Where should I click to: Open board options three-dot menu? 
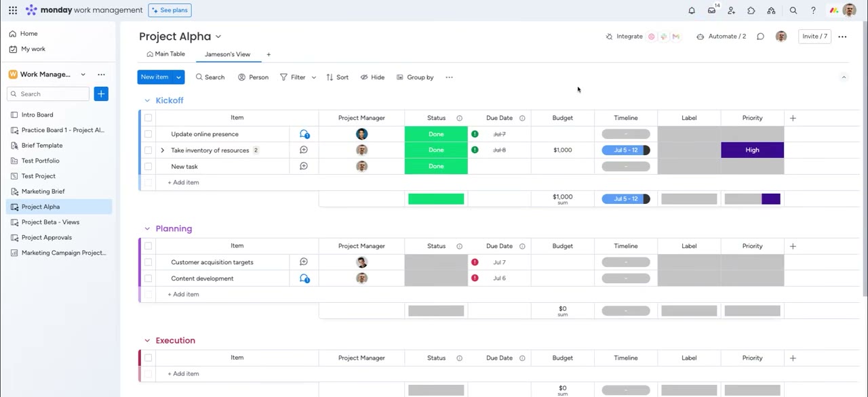click(842, 37)
